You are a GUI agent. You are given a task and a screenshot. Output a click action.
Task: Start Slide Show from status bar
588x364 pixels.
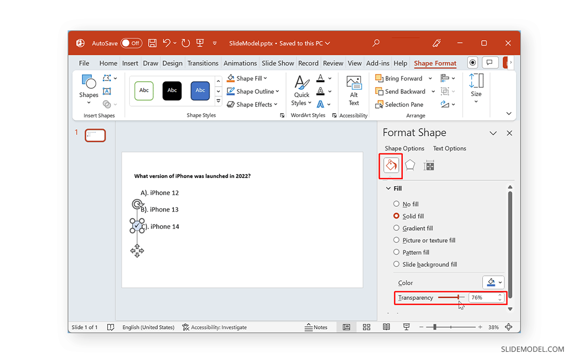click(406, 327)
